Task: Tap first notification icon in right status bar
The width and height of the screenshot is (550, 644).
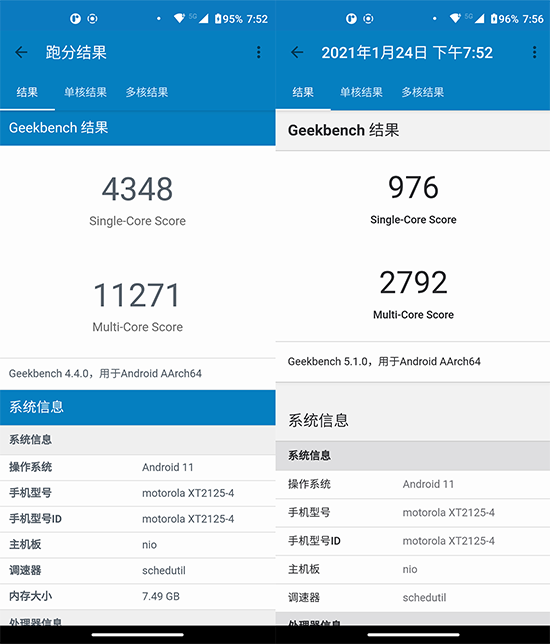Action: click(x=351, y=18)
